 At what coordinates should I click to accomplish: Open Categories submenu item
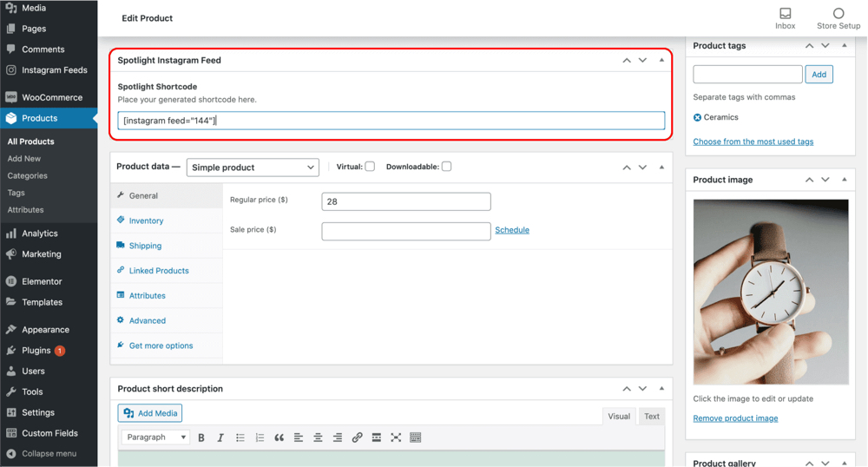(x=28, y=176)
